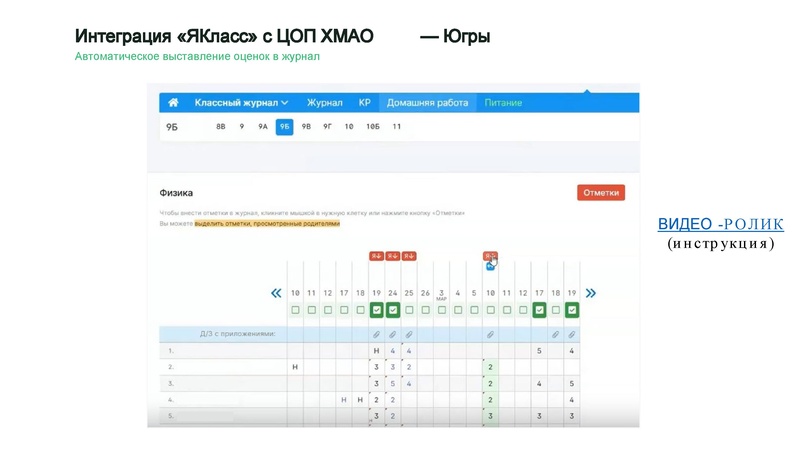Click the Физика subject heading
This screenshot has width=800, height=450.
176,193
